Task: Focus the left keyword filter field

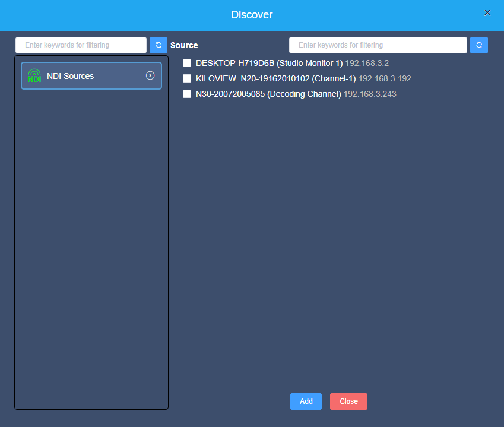Action: tap(81, 45)
